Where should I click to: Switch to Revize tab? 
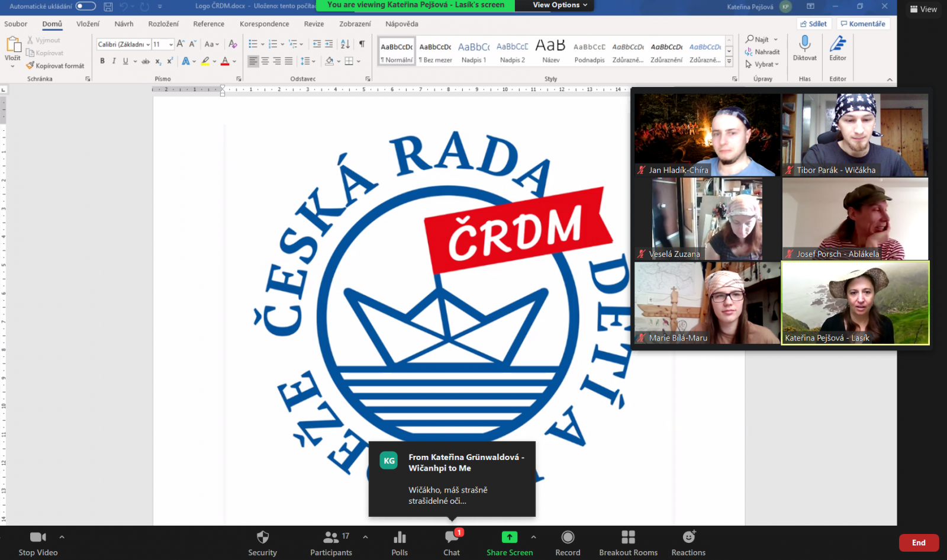coord(314,24)
